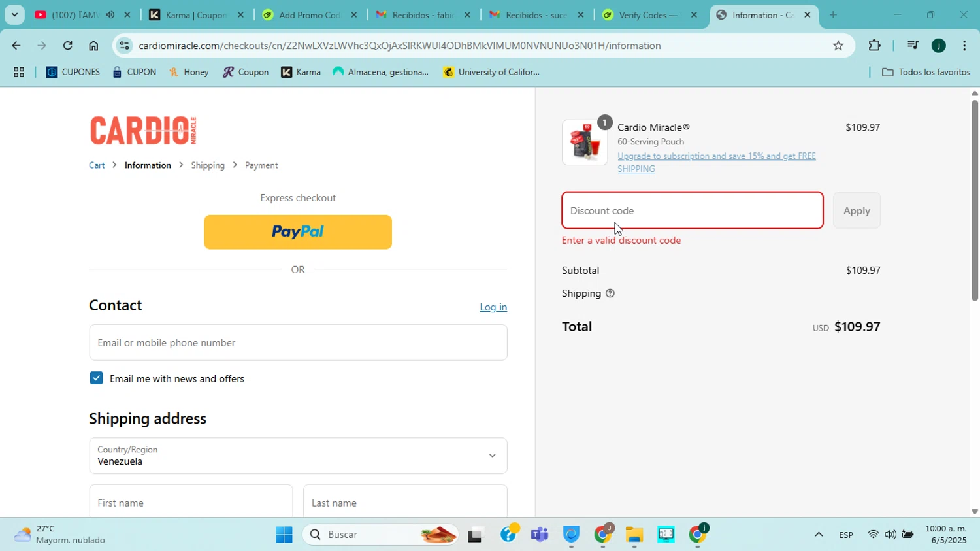Open File Explorer from taskbar
The image size is (980, 551).
pos(634,535)
